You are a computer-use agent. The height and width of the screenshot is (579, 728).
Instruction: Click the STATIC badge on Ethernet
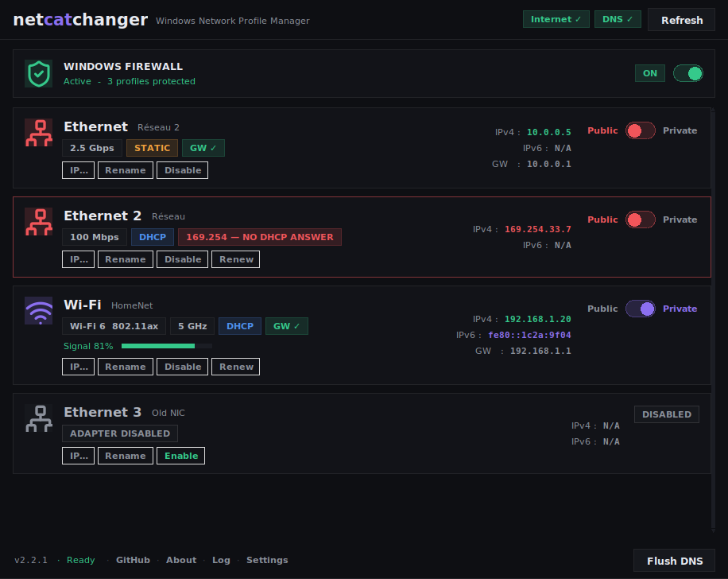pyautogui.click(x=153, y=148)
